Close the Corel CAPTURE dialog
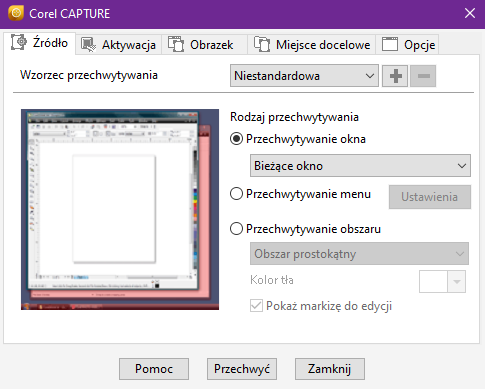Viewport: 485px width, 389px height. (x=470, y=13)
